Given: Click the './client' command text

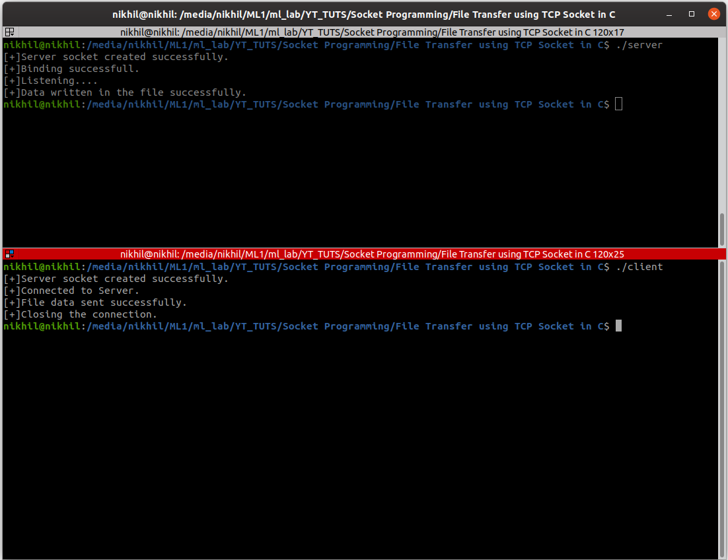Looking at the screenshot, I should (639, 267).
